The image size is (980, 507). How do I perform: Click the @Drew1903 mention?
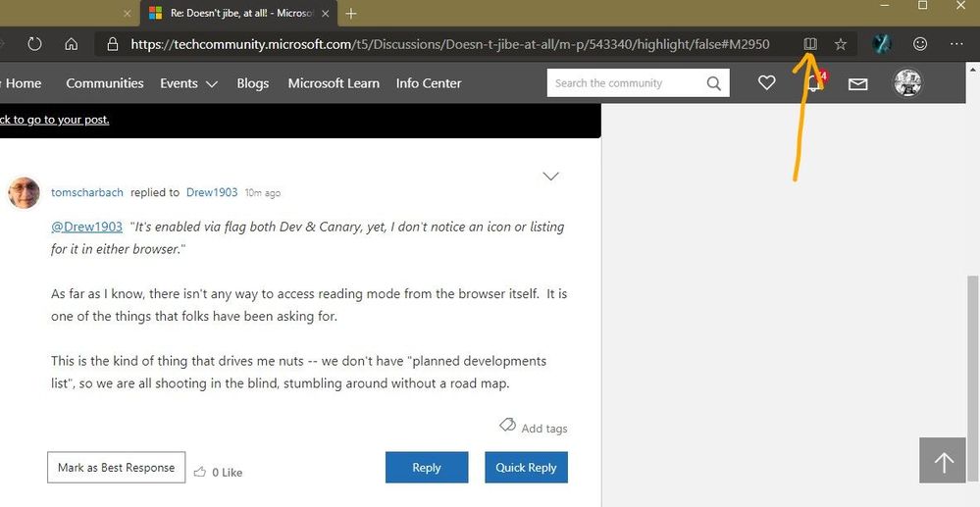point(87,227)
